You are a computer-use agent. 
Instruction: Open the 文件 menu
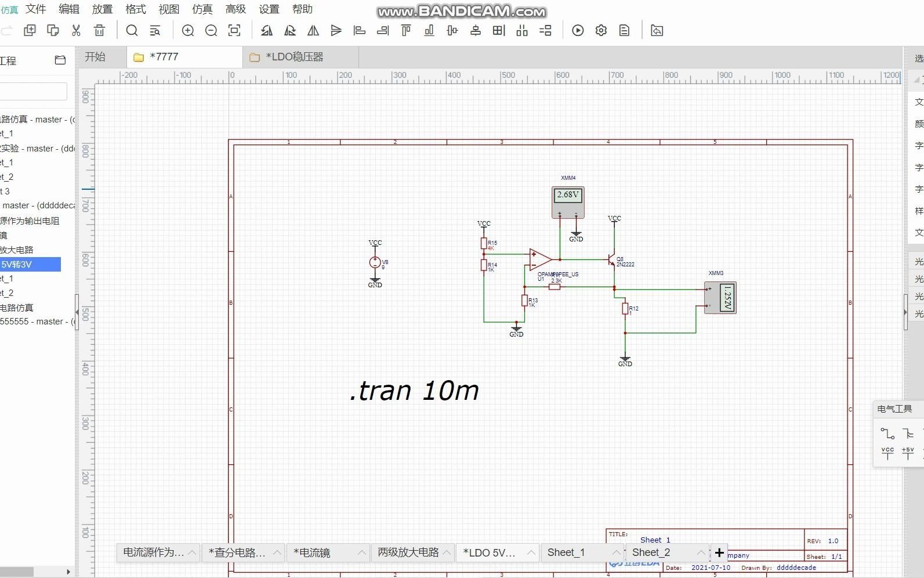[x=35, y=9]
